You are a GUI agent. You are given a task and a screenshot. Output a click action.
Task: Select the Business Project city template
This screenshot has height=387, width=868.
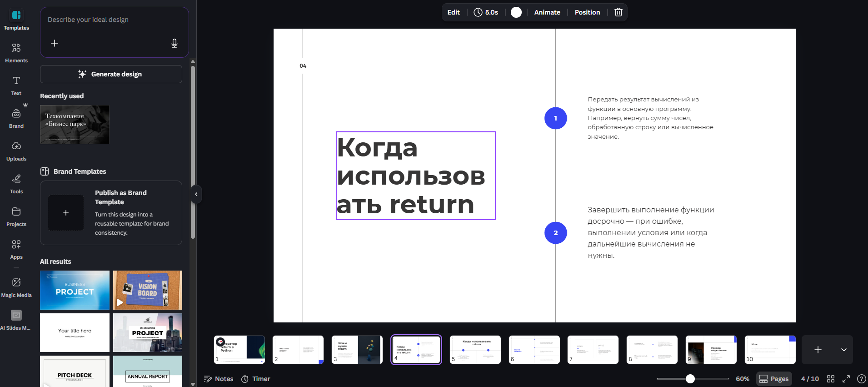[148, 332]
